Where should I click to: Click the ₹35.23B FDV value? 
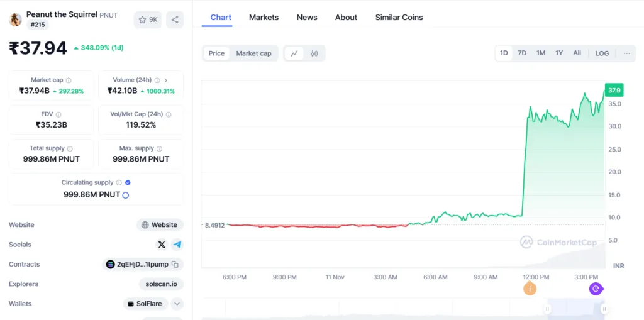[x=52, y=125]
